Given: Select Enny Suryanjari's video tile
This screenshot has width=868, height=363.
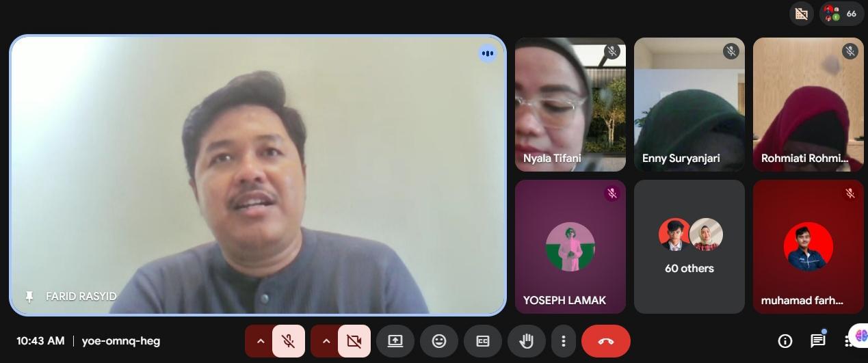Looking at the screenshot, I should pyautogui.click(x=689, y=104).
